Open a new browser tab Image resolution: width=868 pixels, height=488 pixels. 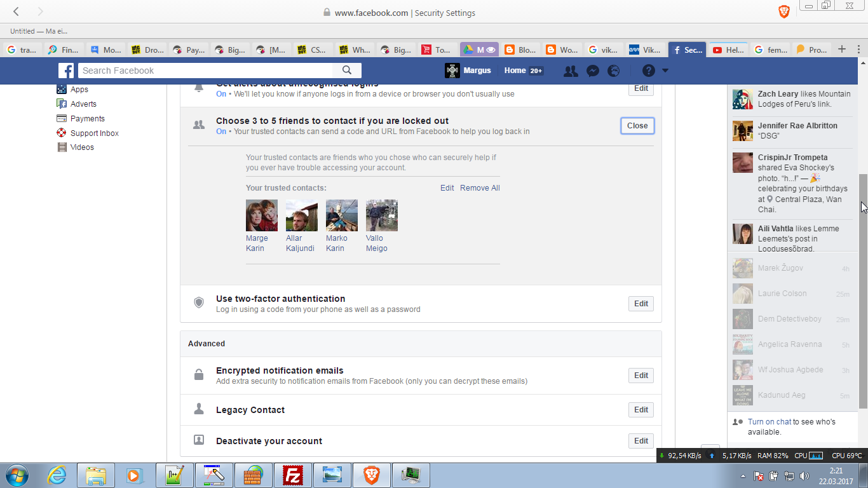tap(842, 49)
